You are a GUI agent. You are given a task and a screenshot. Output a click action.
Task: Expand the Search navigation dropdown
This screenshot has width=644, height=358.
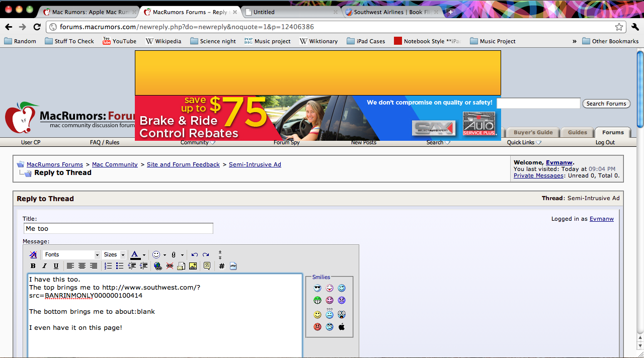coord(438,142)
